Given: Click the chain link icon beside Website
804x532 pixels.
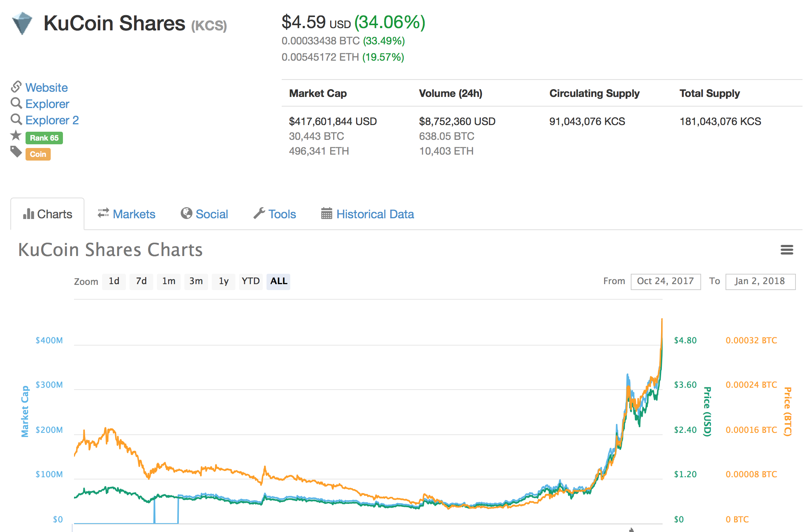Looking at the screenshot, I should (x=16, y=87).
